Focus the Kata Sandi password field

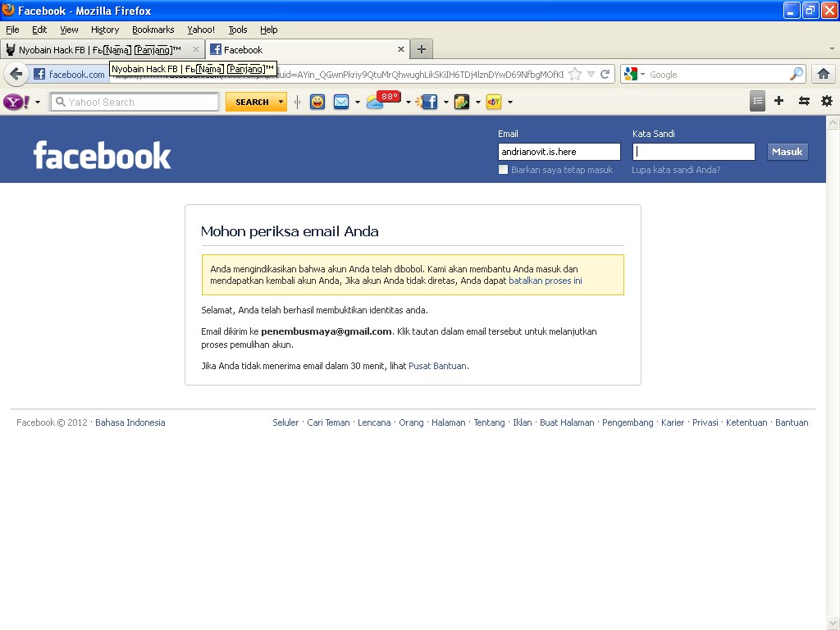(694, 152)
